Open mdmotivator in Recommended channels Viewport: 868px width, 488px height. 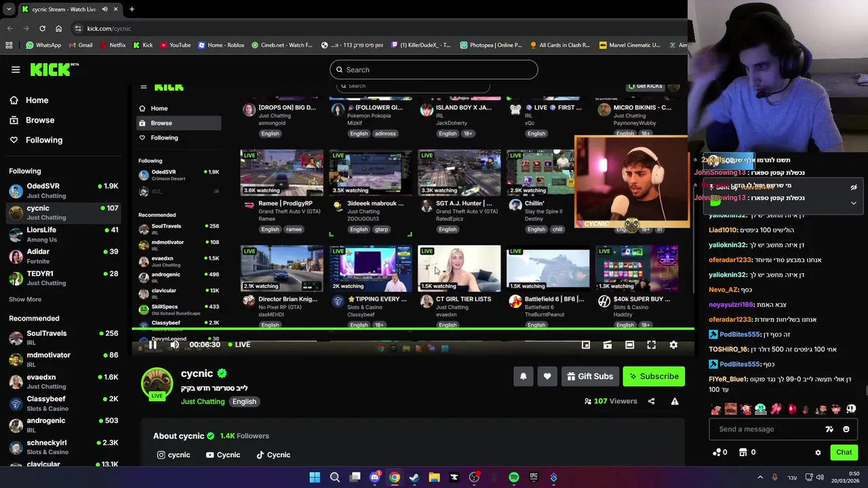(64, 359)
